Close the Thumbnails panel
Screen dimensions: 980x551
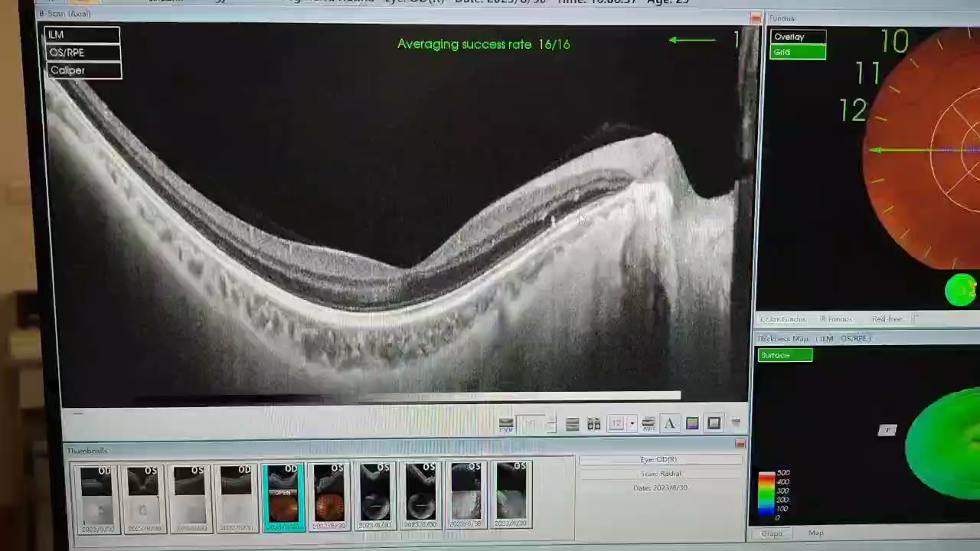point(740,444)
